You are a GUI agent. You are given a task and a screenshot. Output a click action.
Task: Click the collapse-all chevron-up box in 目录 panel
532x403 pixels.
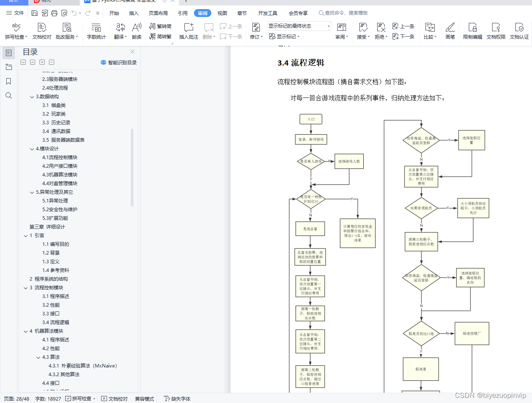coord(32,62)
